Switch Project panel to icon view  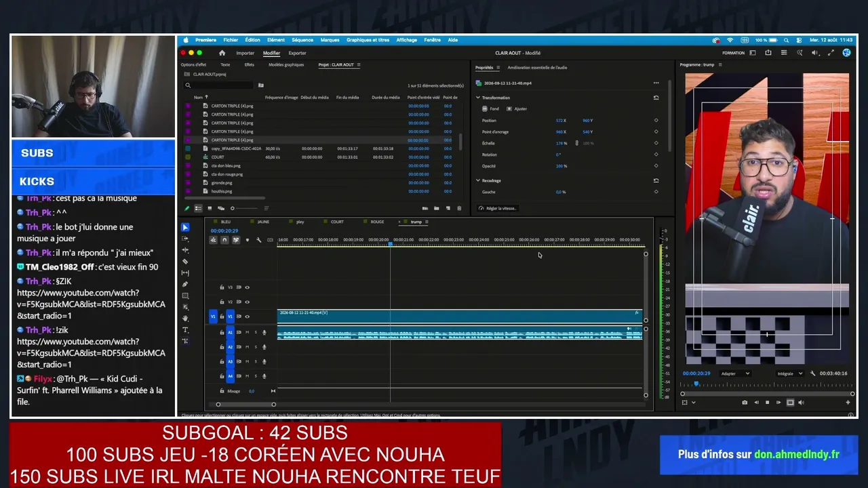[210, 208]
